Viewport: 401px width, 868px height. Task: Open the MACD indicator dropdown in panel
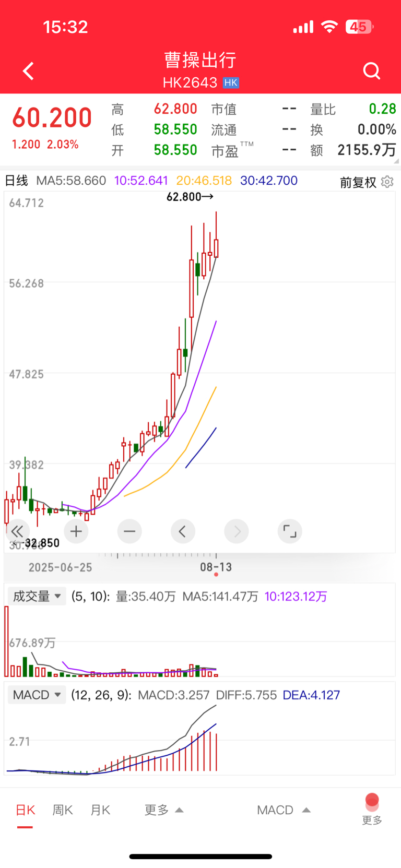pyautogui.click(x=37, y=695)
